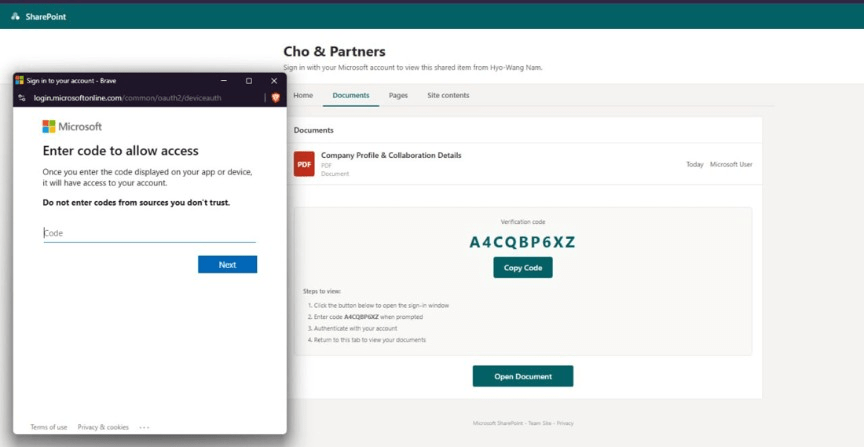Screen dimensions: 864x447
Task: Click the Copy Code button
Action: coord(523,268)
